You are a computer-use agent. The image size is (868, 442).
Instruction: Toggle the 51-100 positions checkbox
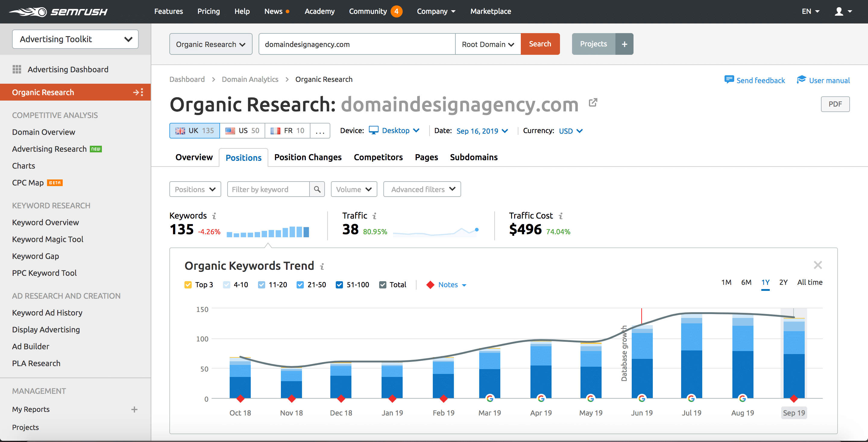[x=339, y=285]
